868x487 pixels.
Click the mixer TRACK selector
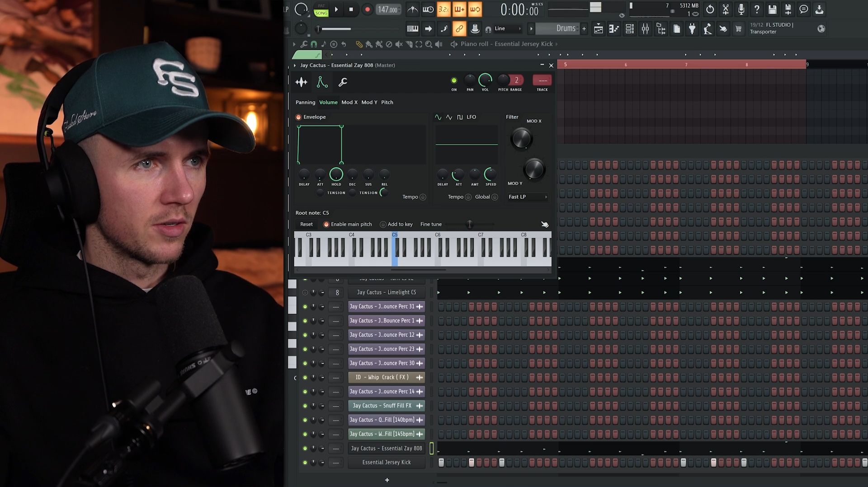coord(542,80)
